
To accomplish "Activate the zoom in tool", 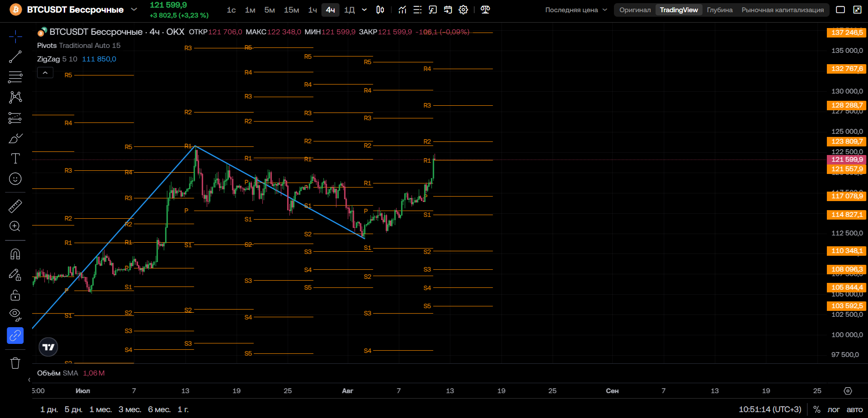I will pyautogui.click(x=15, y=226).
